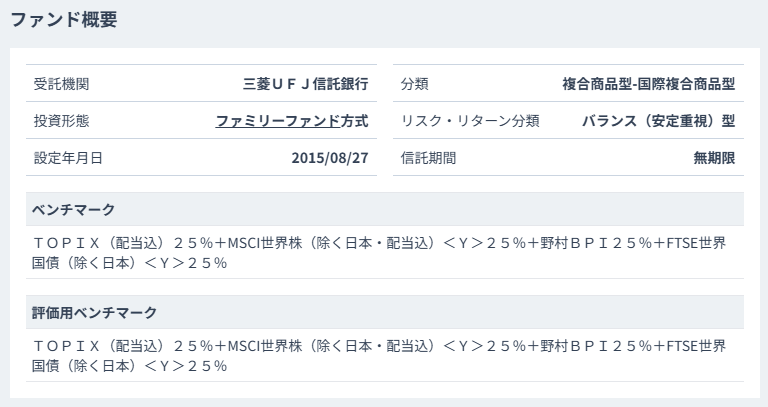Click the 三菱UFJ信託銀行 value
Screen dimensions: 768x407
point(306,84)
